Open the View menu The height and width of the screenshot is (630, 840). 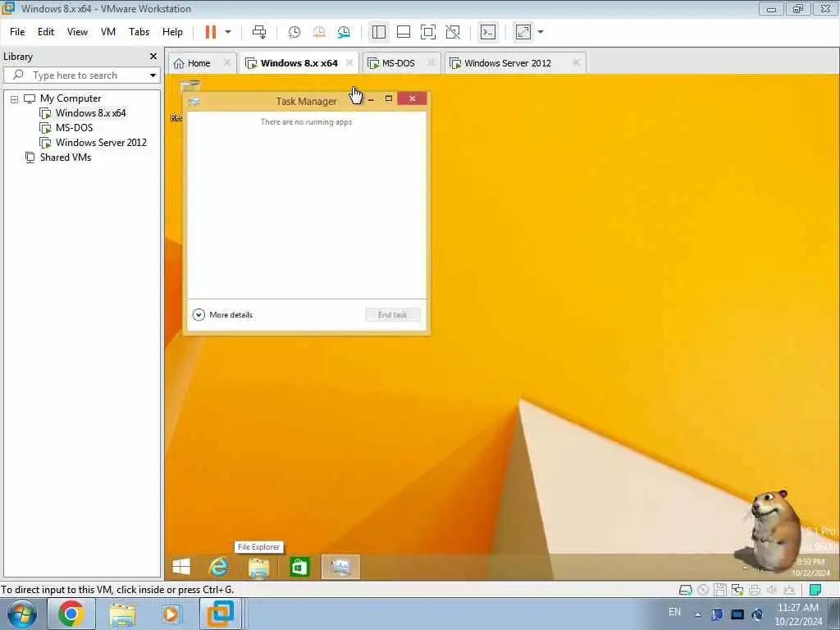coord(77,32)
